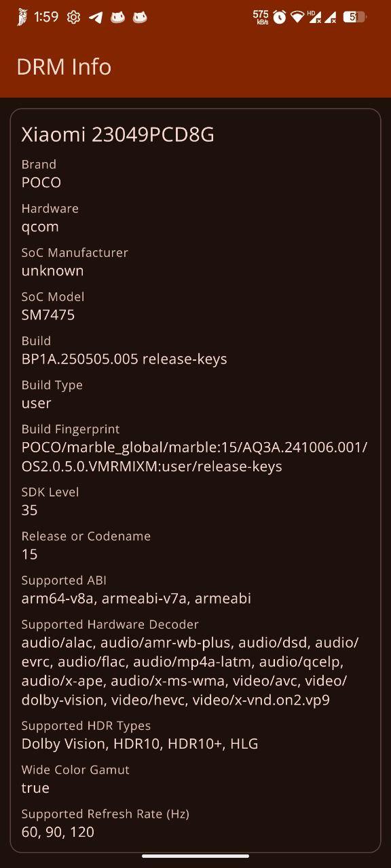Tap the first cat face notification icon
The image size is (391, 868).
click(x=117, y=18)
